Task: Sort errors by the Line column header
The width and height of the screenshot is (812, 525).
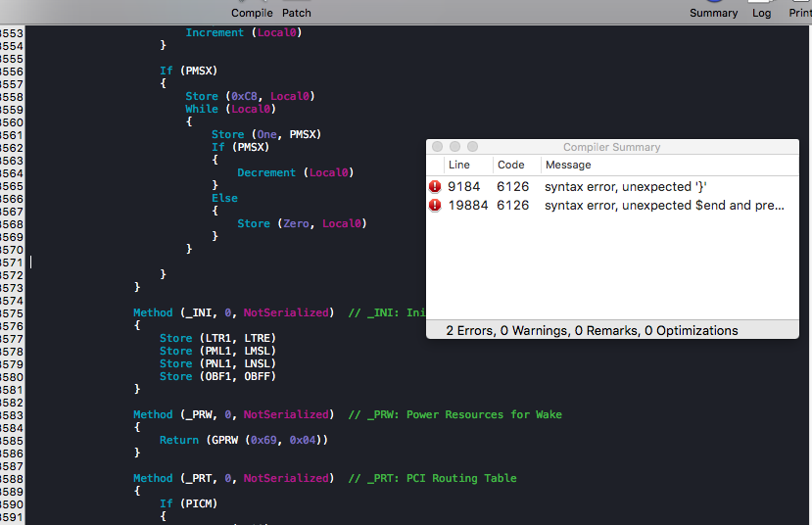Action: pyautogui.click(x=459, y=165)
